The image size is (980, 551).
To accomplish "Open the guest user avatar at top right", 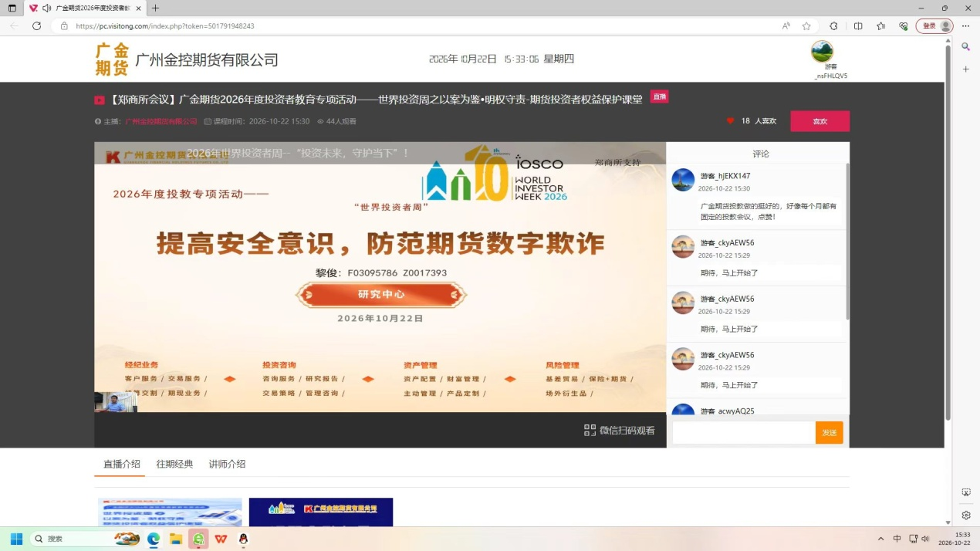I will click(822, 52).
